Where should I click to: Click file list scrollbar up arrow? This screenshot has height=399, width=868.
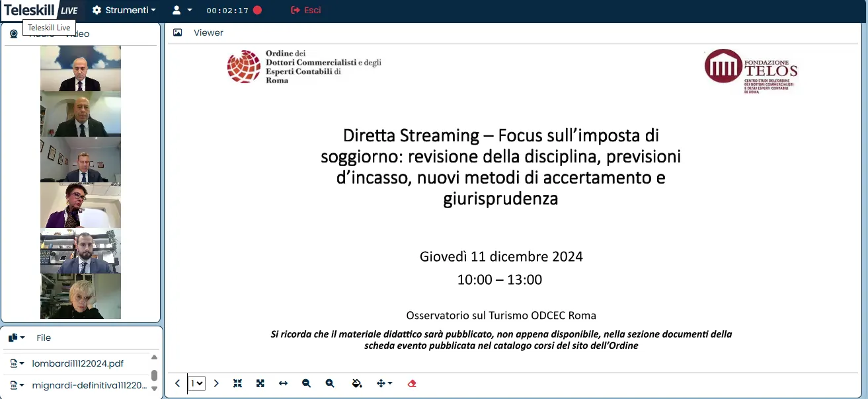point(155,357)
